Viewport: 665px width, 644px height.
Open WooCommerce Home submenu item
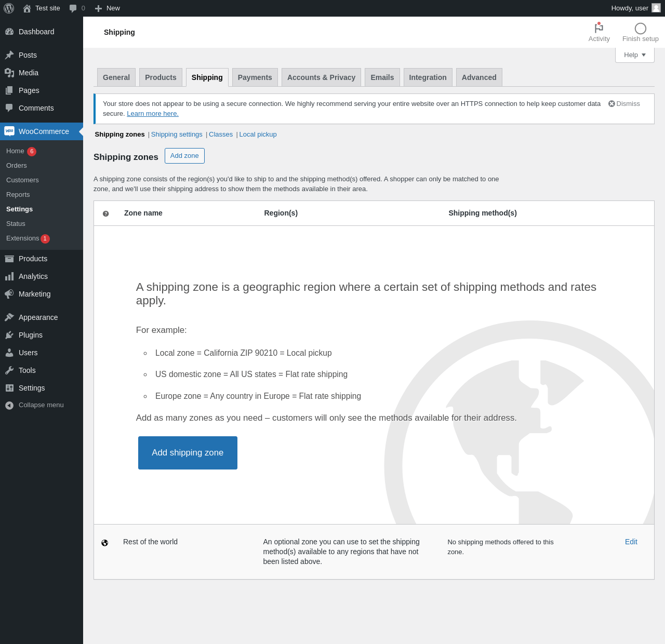point(42,151)
